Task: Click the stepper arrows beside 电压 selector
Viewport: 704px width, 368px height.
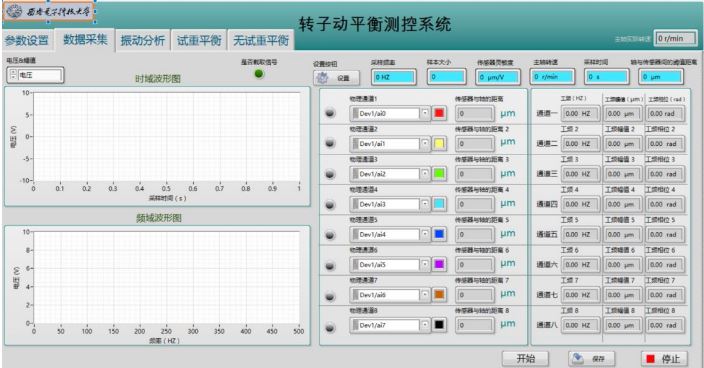Action: pos(13,75)
